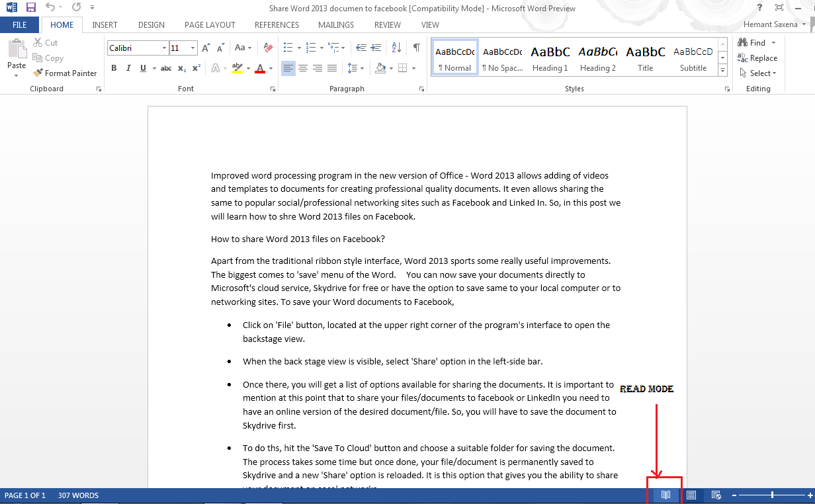The width and height of the screenshot is (815, 504).
Task: Expand the Styles gallery more arrow
Action: (722, 70)
